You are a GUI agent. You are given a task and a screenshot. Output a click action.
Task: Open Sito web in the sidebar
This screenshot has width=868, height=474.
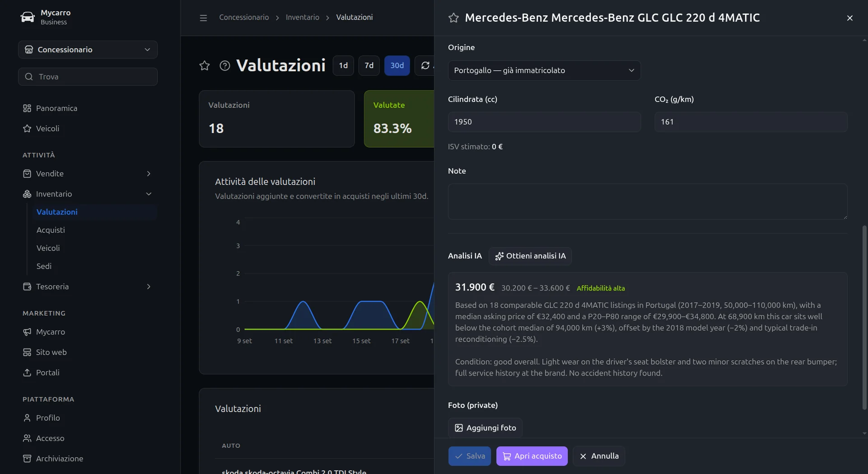pyautogui.click(x=88, y=352)
